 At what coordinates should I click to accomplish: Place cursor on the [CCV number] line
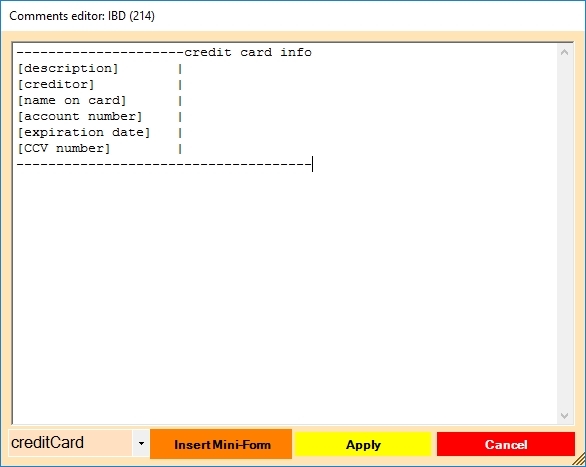64,149
